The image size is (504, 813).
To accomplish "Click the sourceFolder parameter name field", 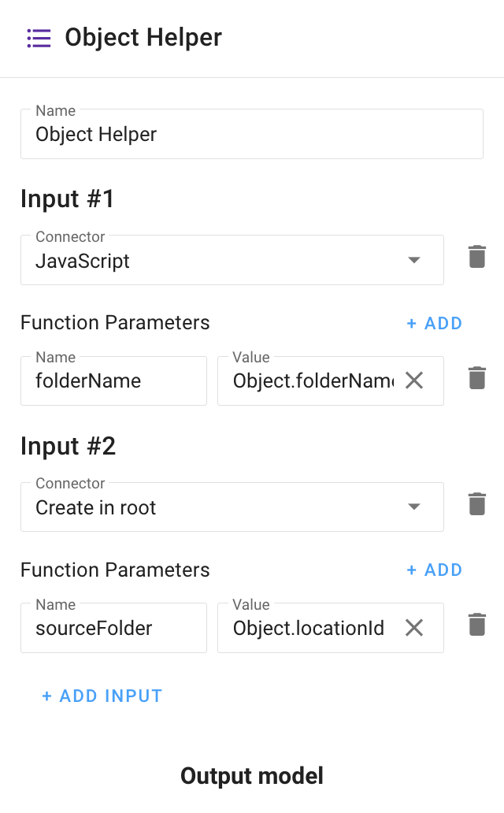I will 113,628.
